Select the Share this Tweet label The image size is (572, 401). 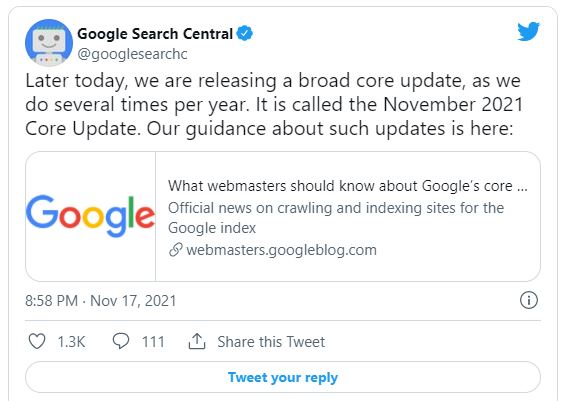point(271,342)
